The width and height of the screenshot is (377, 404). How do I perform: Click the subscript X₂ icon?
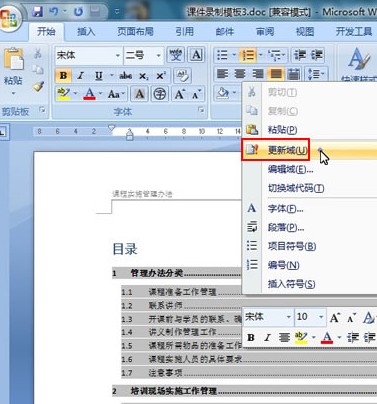[144, 76]
